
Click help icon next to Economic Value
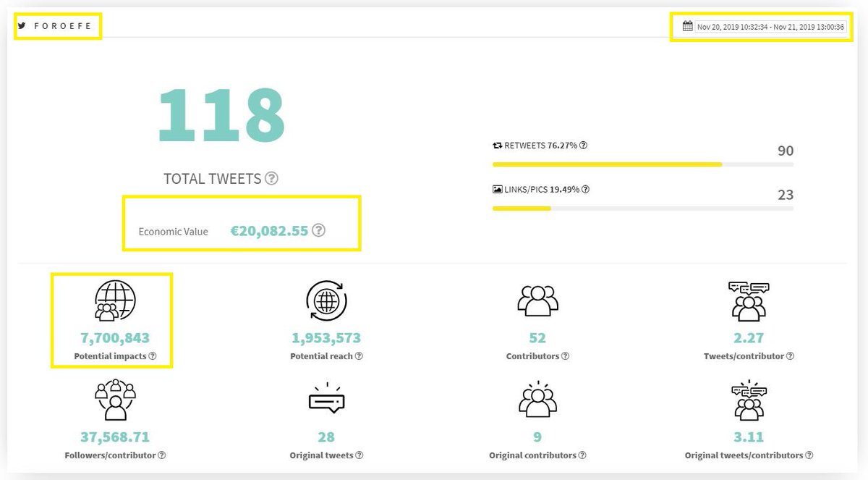tap(318, 231)
